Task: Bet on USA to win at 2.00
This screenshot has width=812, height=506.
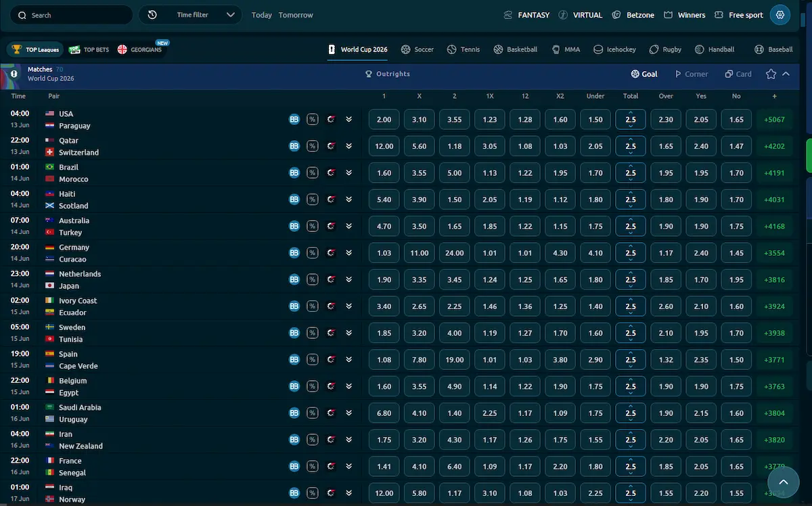Action: pos(384,120)
